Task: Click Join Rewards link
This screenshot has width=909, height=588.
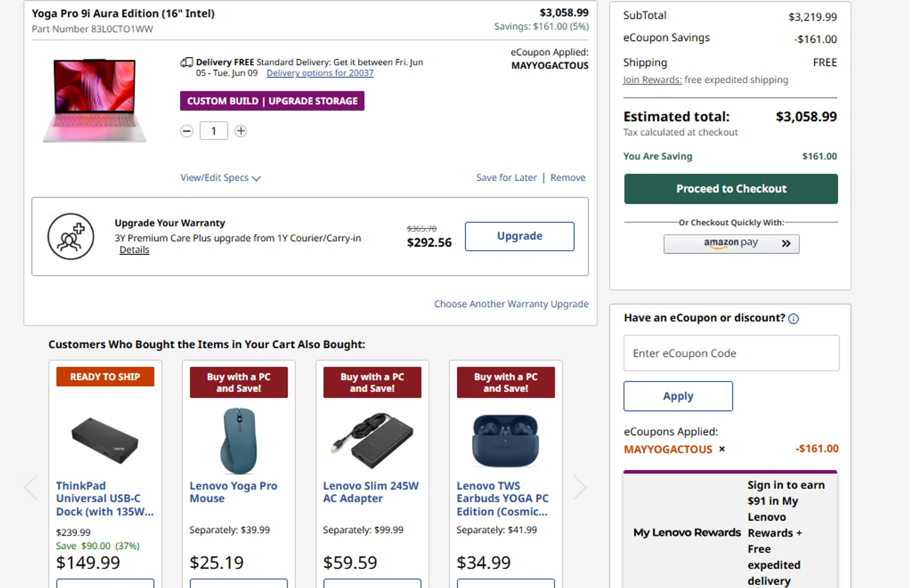Action: pos(652,79)
